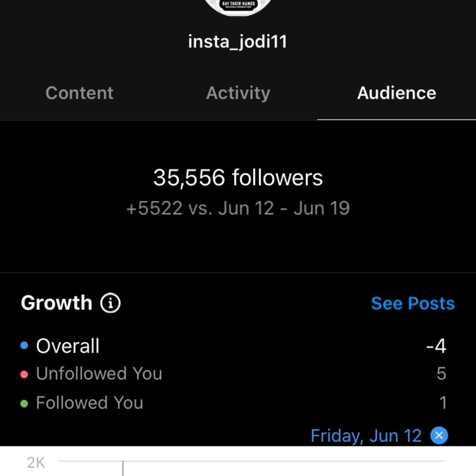Dismiss the Friday, Jun 12 date filter

(x=439, y=435)
